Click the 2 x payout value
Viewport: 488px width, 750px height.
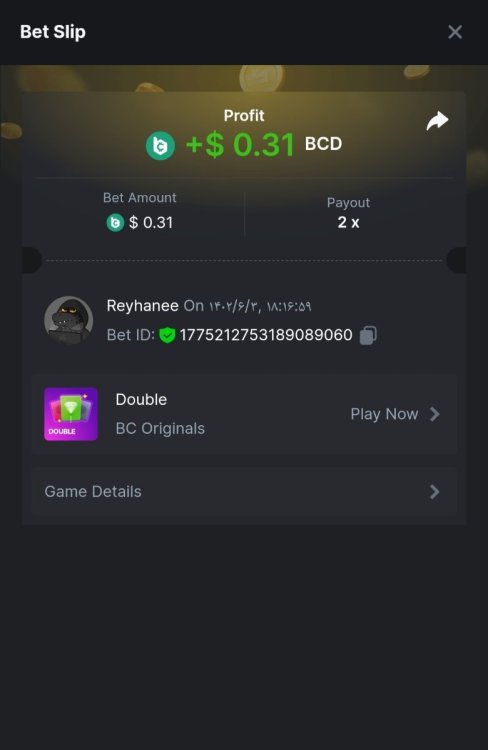(348, 222)
